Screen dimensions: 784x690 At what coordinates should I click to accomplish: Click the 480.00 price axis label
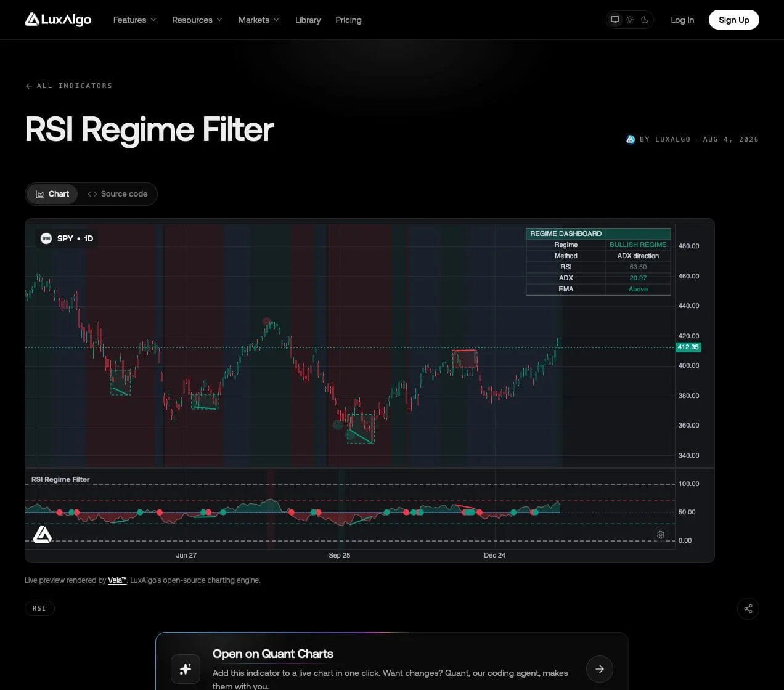[688, 246]
